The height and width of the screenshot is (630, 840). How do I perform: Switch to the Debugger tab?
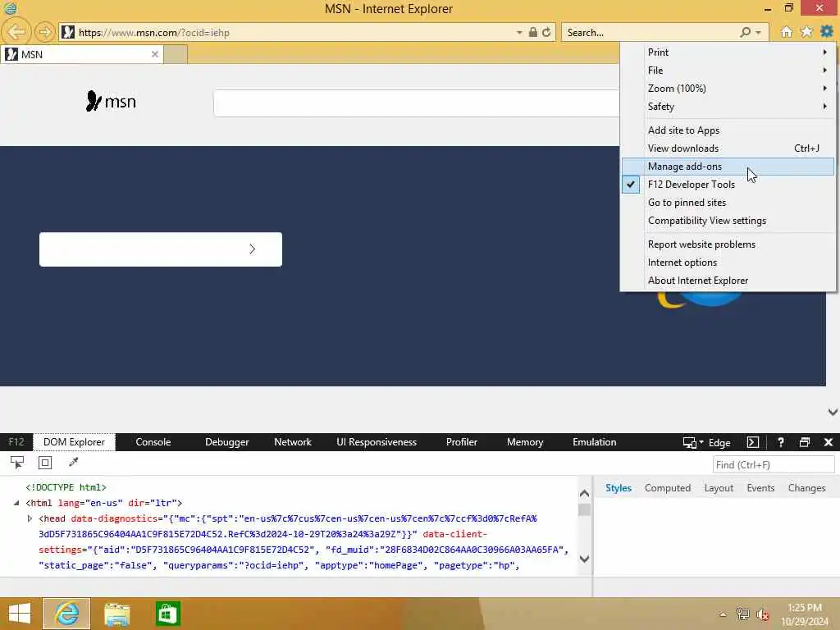point(226,442)
